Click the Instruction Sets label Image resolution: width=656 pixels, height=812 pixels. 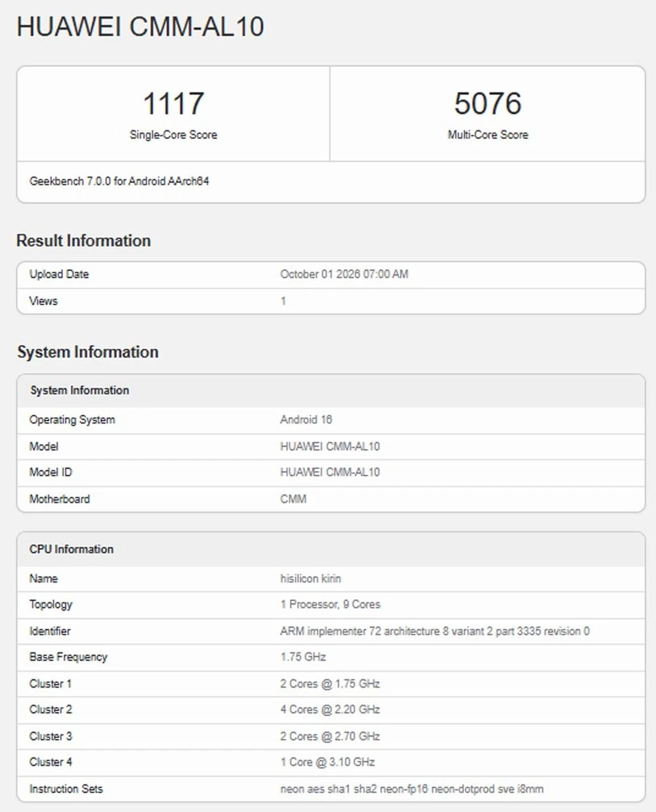pyautogui.click(x=66, y=789)
